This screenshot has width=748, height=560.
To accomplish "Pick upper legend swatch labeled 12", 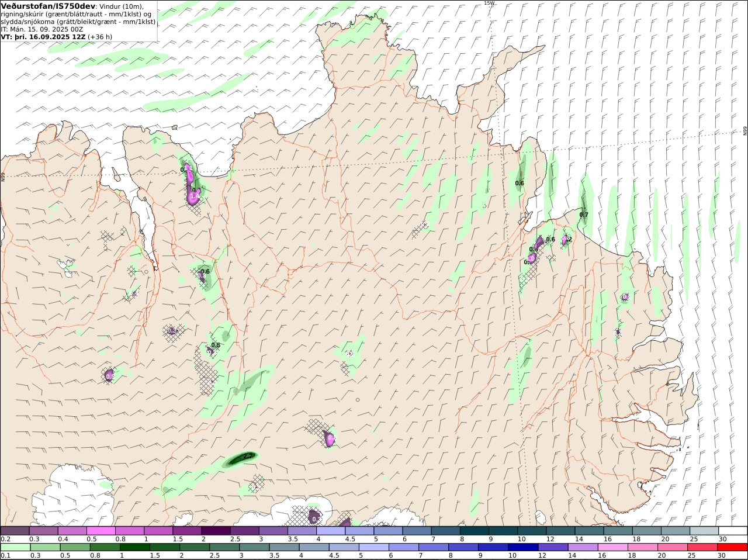I will point(561,531).
